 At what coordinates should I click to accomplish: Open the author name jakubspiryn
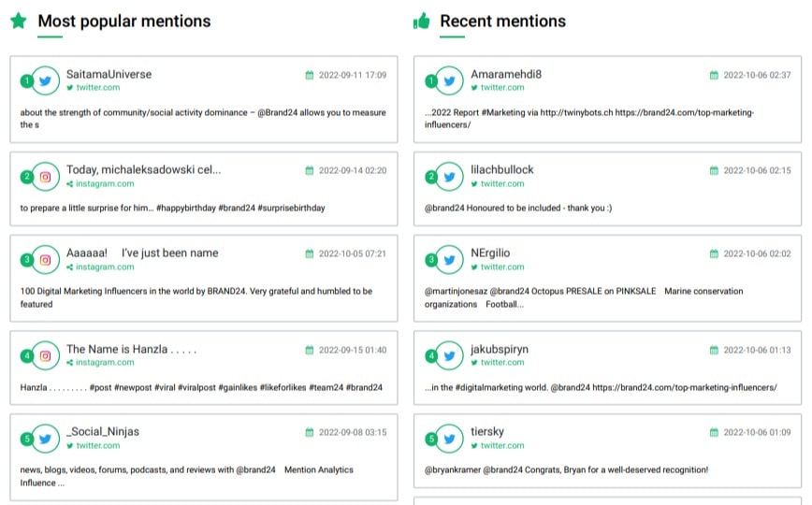click(x=499, y=349)
